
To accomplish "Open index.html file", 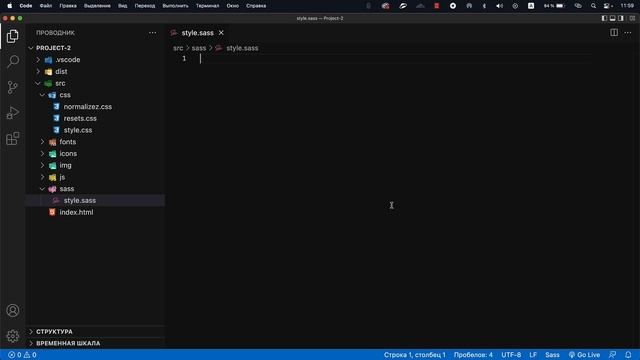I will 76,213.
